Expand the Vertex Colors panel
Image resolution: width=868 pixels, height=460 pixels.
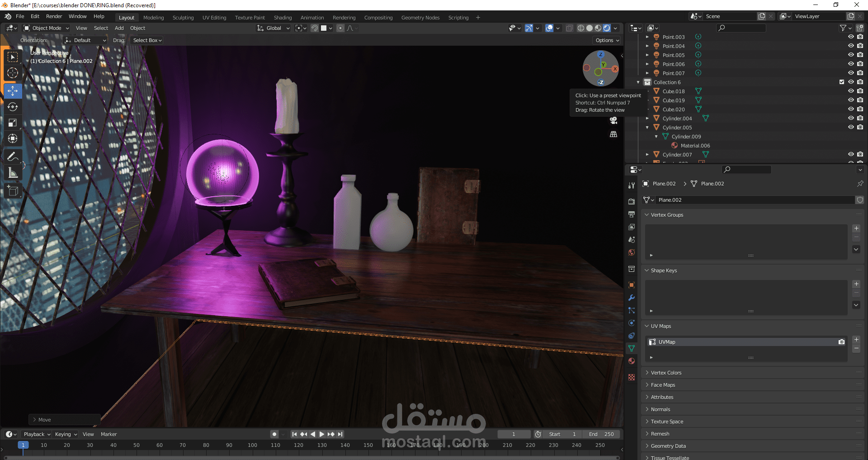(666, 373)
